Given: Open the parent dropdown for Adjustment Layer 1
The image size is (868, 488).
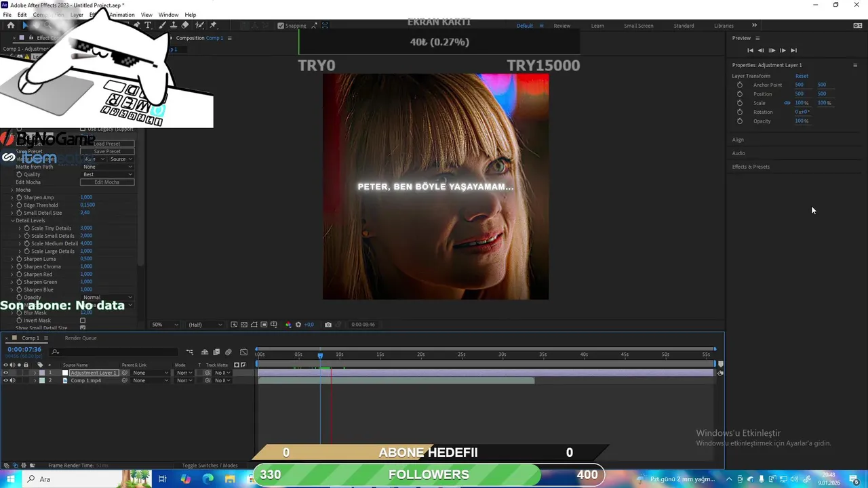Looking at the screenshot, I should (150, 373).
